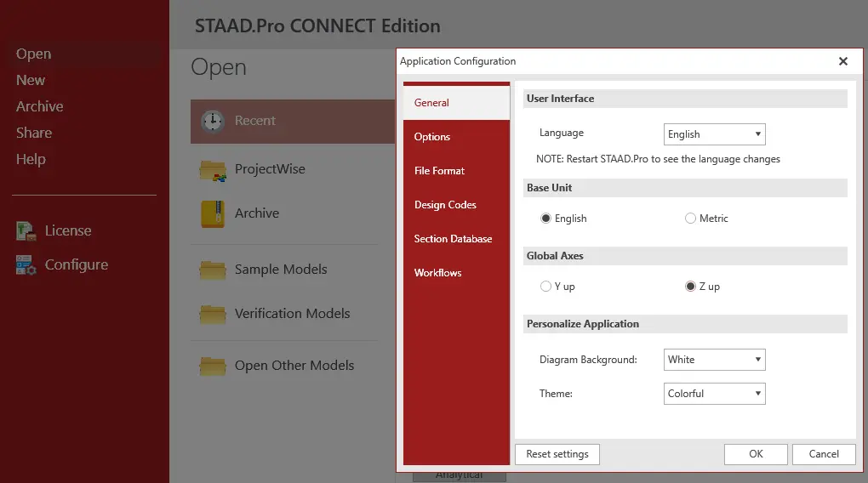Click the Global Axes section header
This screenshot has height=483, width=868.
[685, 256]
